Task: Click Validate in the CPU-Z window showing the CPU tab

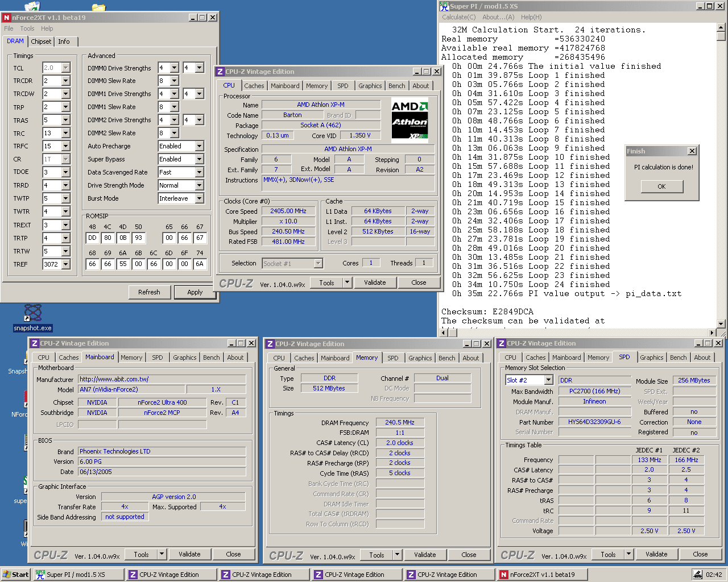Action: click(375, 282)
